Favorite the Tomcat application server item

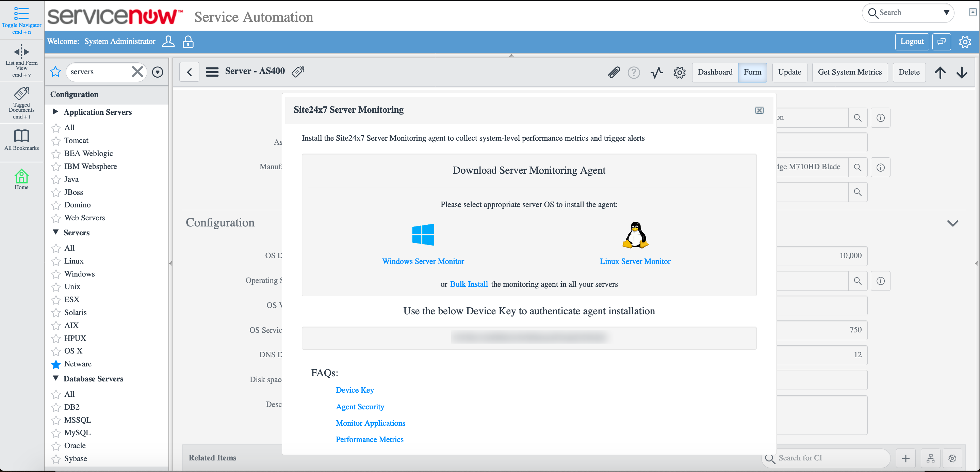(x=56, y=140)
